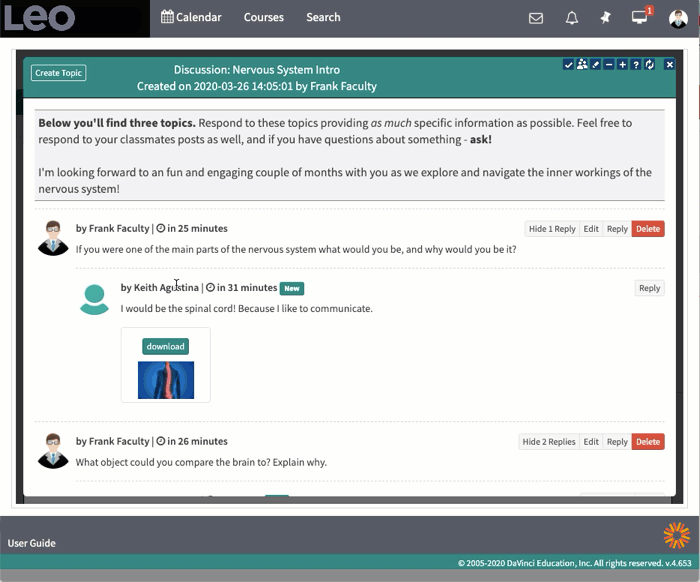Delete the nervous system parts topic
Image resolution: width=700 pixels, height=582 pixels.
[x=648, y=229]
